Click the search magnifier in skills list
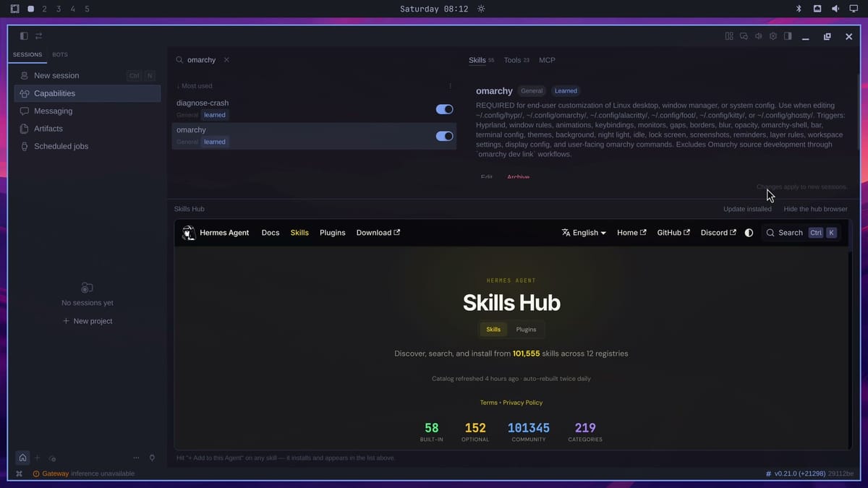Image resolution: width=868 pixels, height=488 pixels. pyautogui.click(x=179, y=60)
